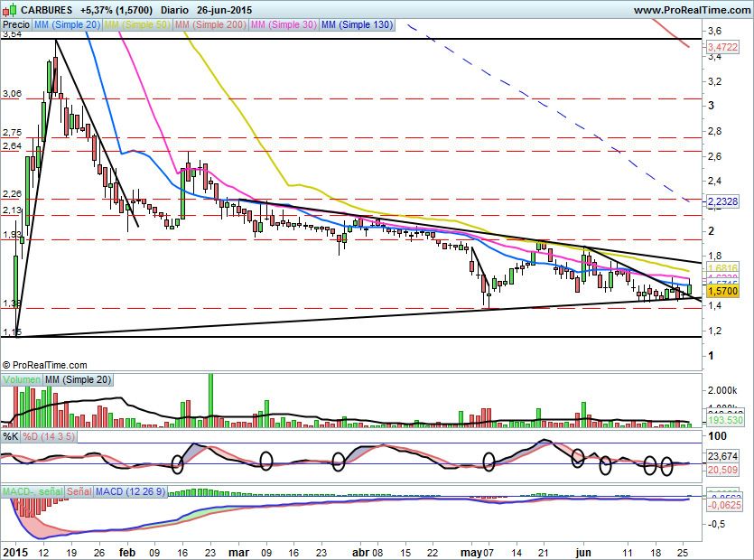Select the Volumen indicator label
The width and height of the screenshot is (754, 560).
coord(22,379)
